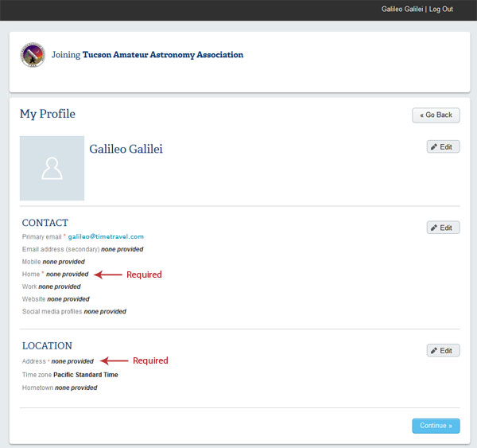The image size is (477, 448).
Task: Click the Pacific Standard Time zone value
Action: [86, 375]
